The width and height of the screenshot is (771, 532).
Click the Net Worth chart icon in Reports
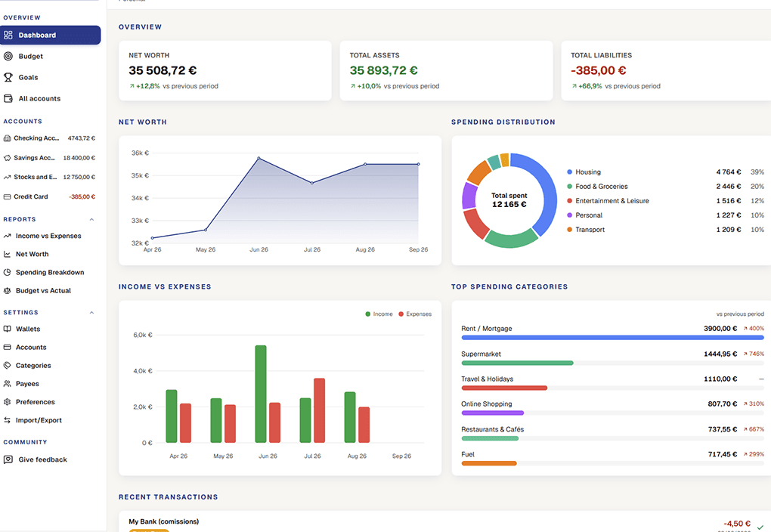coord(7,254)
